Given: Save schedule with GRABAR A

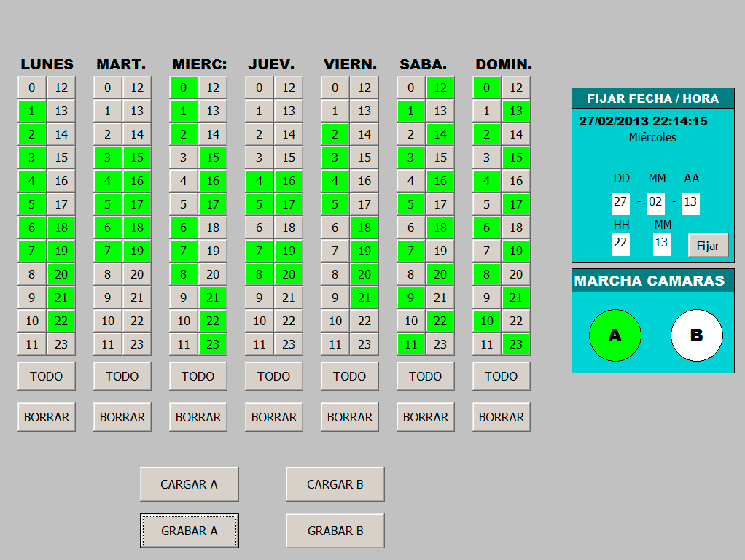Looking at the screenshot, I should point(189,531).
